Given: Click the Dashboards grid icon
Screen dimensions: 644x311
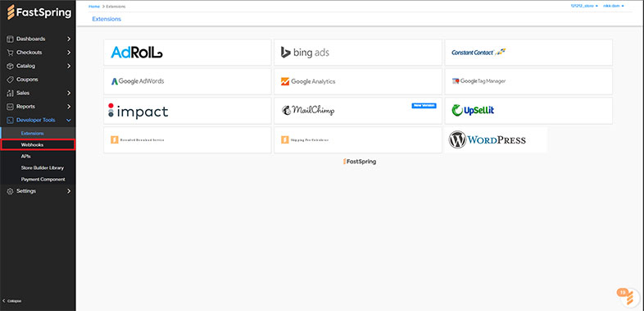Looking at the screenshot, I should pyautogui.click(x=11, y=39).
